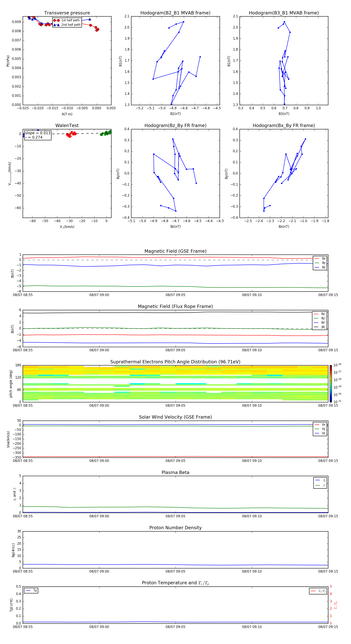The height and width of the screenshot is (644, 351).
Task: Click the 'Vsw(km/s)' axis label
Action: click(x=8, y=439)
